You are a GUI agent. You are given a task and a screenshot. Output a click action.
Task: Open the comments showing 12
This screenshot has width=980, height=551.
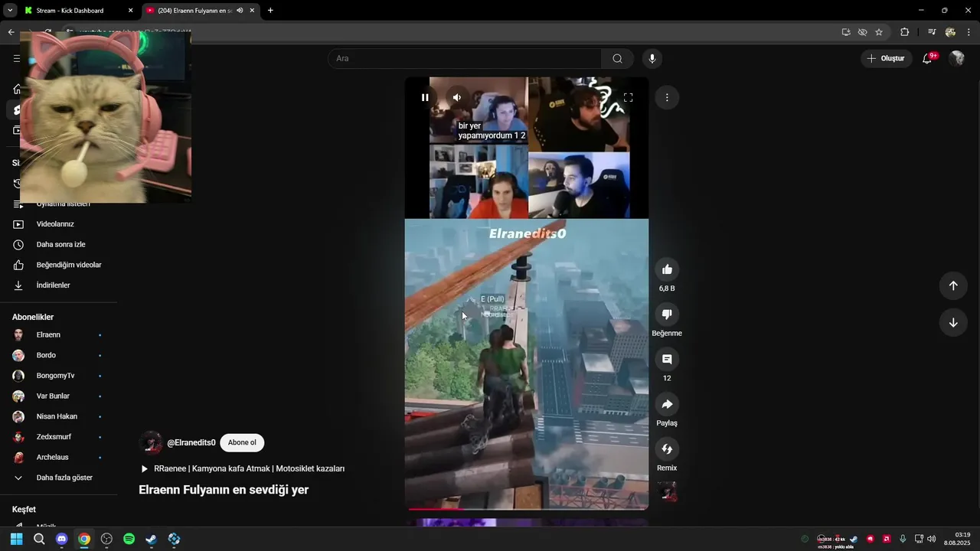pos(667,359)
